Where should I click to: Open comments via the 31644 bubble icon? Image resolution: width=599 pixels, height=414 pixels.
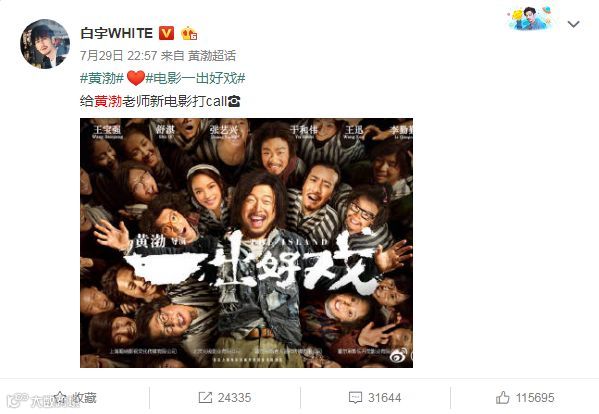[x=355, y=398]
